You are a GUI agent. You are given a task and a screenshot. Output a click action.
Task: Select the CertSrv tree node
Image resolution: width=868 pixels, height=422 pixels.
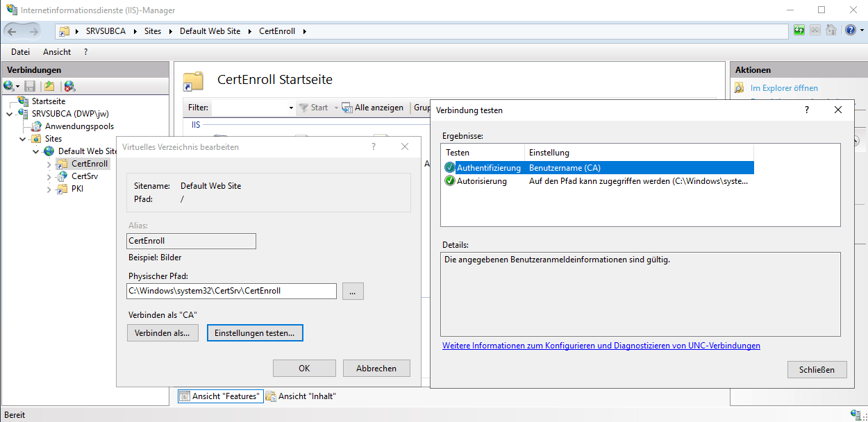click(x=84, y=176)
